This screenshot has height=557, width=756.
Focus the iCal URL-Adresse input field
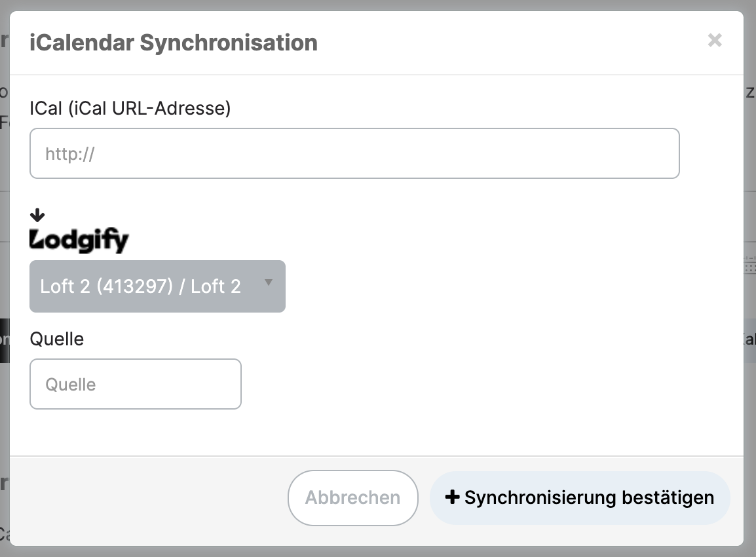pos(354,153)
